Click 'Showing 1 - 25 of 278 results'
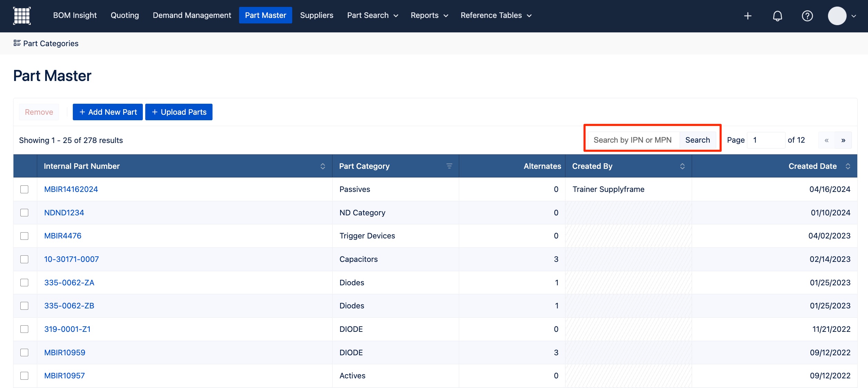This screenshot has width=868, height=388. click(71, 140)
